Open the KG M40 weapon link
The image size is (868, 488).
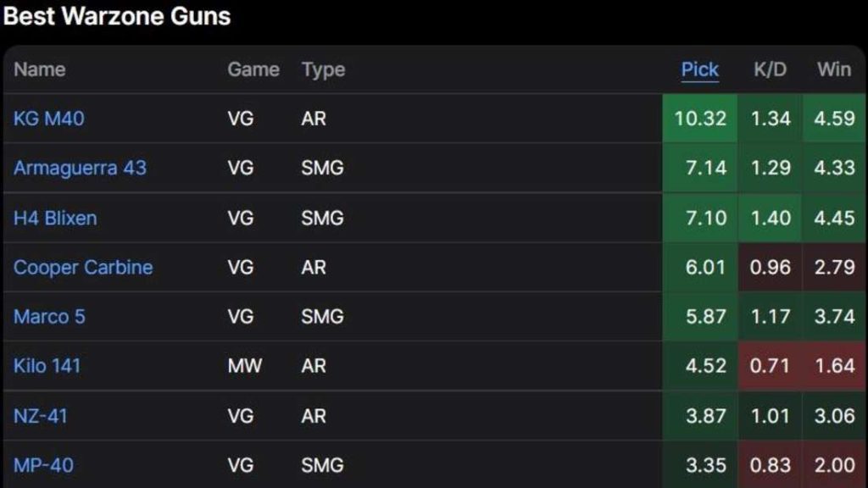[x=48, y=119]
